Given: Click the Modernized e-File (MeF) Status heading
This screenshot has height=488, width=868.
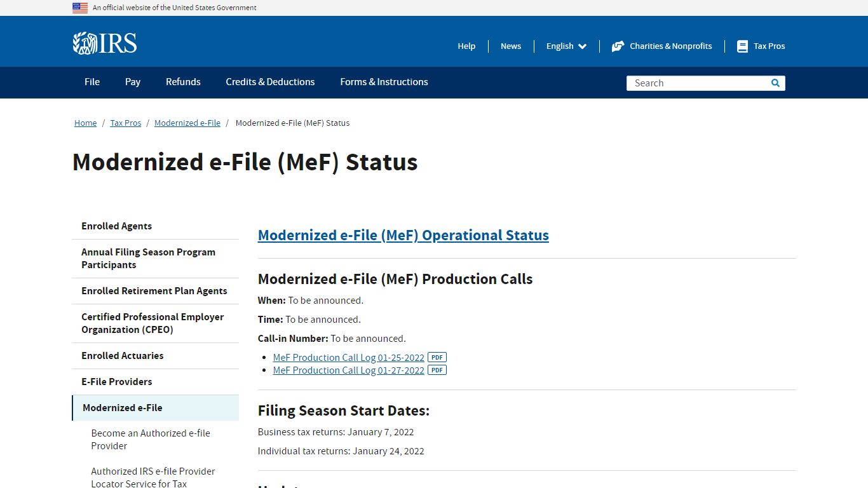Looking at the screenshot, I should (245, 163).
